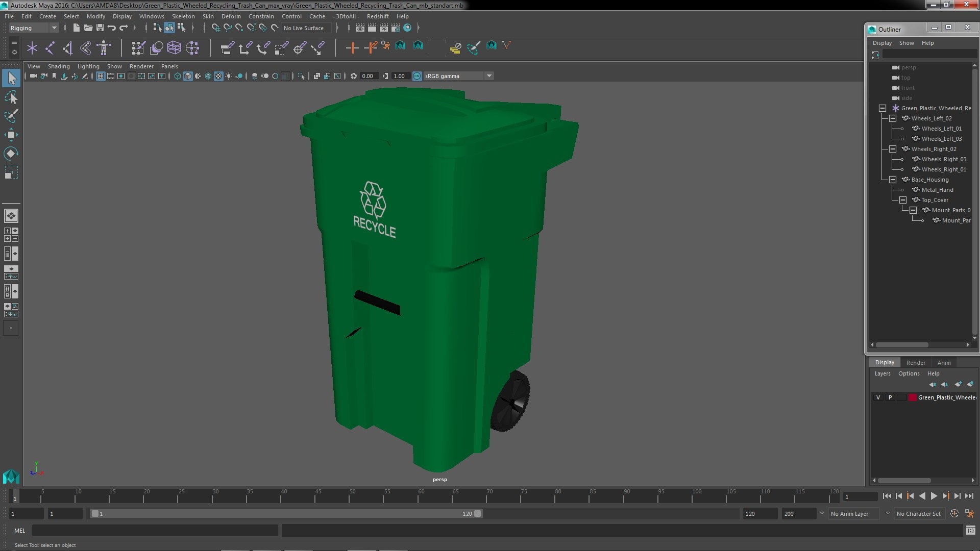The image size is (980, 551).
Task: Click play backwards button
Action: pyautogui.click(x=922, y=496)
